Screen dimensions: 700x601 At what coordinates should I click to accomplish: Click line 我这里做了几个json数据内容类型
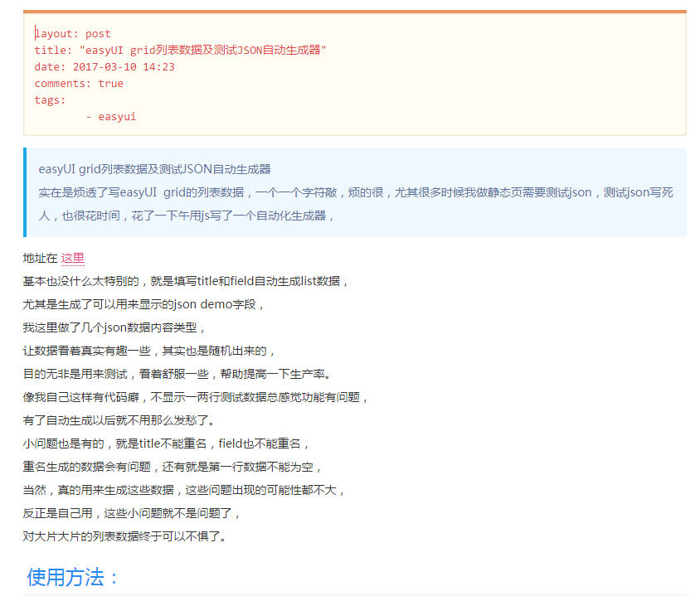coord(114,327)
